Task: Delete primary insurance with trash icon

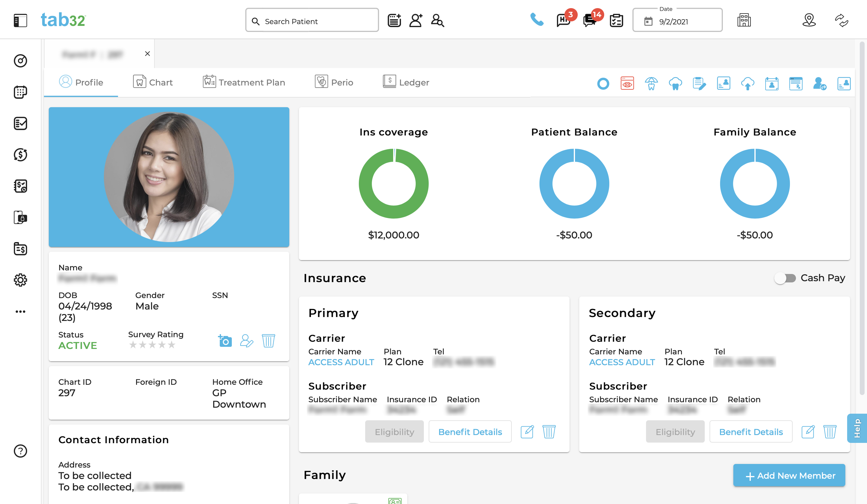Action: tap(549, 431)
